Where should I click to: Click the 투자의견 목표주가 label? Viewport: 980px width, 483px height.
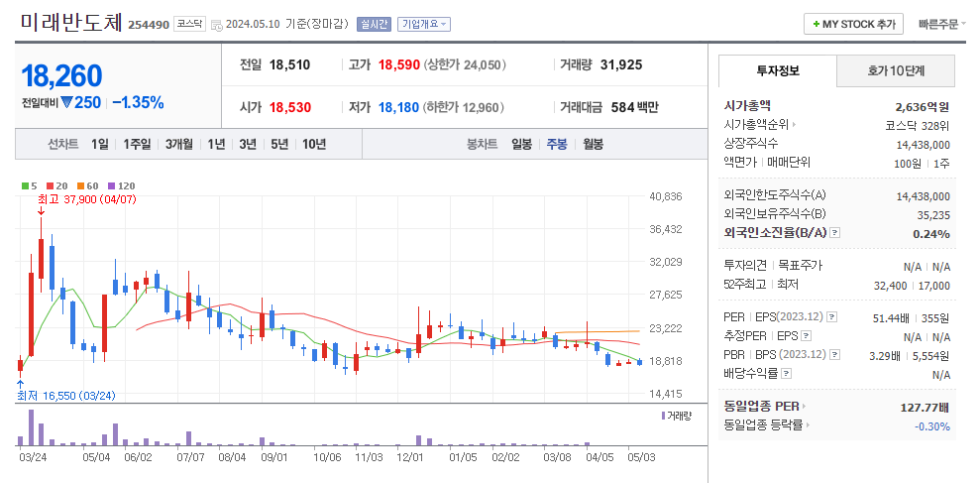click(x=773, y=265)
